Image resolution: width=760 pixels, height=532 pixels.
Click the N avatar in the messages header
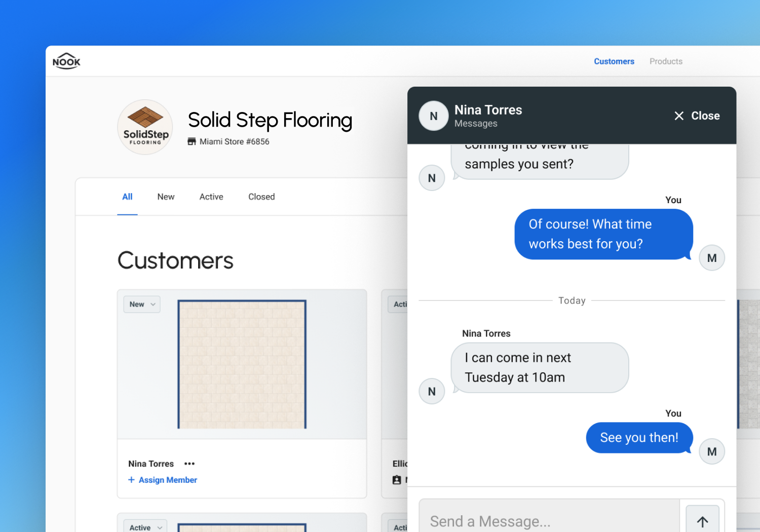coord(433,116)
